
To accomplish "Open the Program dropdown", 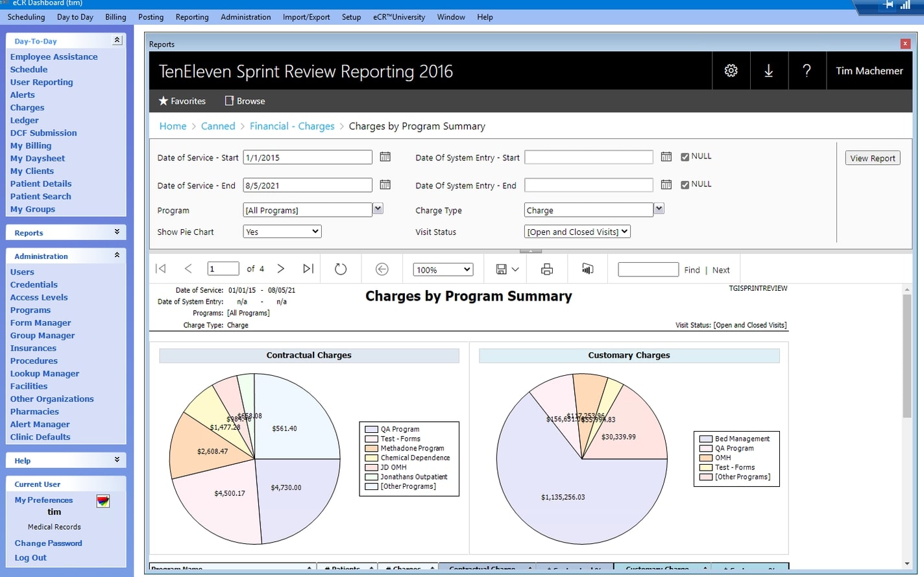I will [378, 208].
